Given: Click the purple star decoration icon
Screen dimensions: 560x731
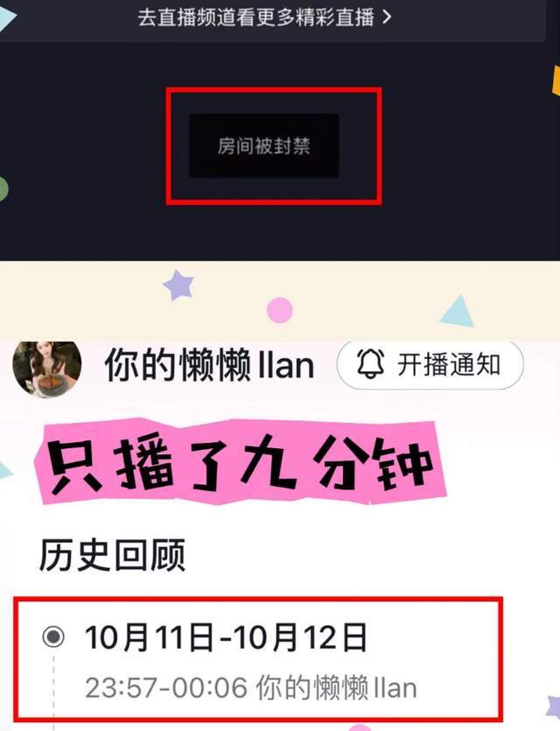Looking at the screenshot, I should [x=178, y=285].
